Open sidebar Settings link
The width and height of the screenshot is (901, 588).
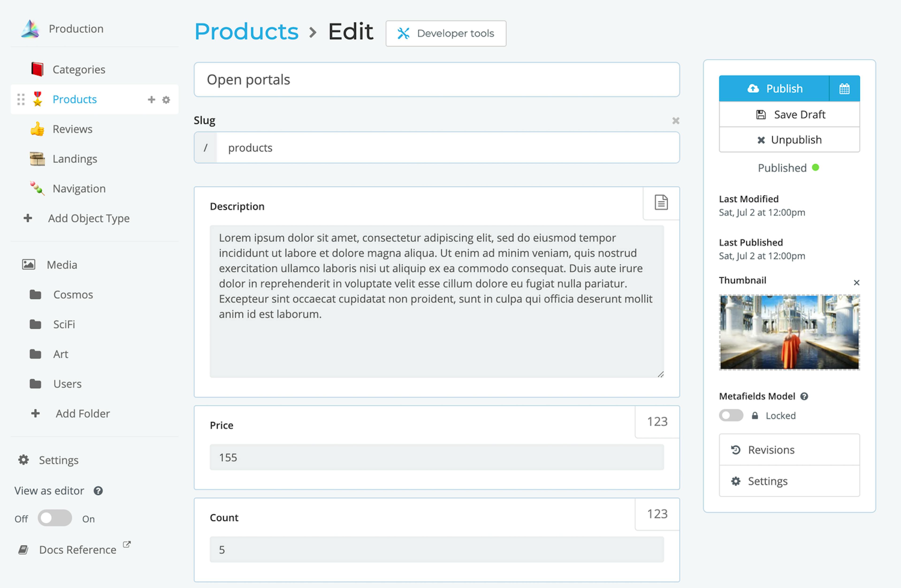(59, 460)
